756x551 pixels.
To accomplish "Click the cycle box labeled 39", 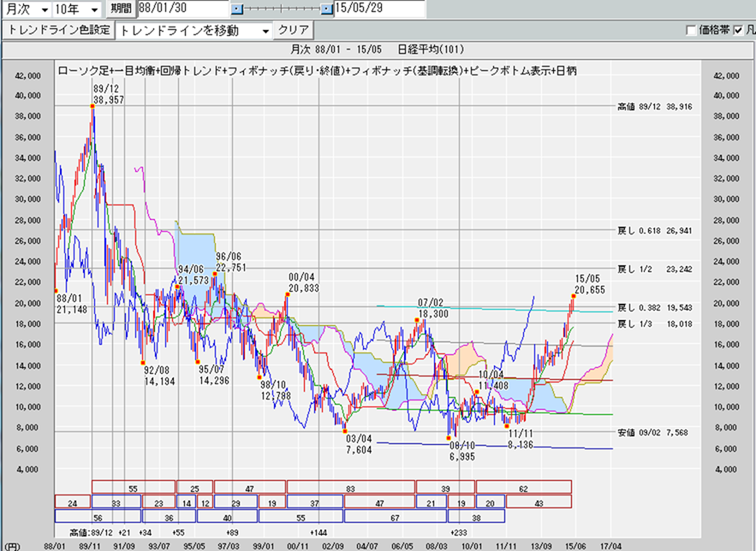I will (x=445, y=487).
